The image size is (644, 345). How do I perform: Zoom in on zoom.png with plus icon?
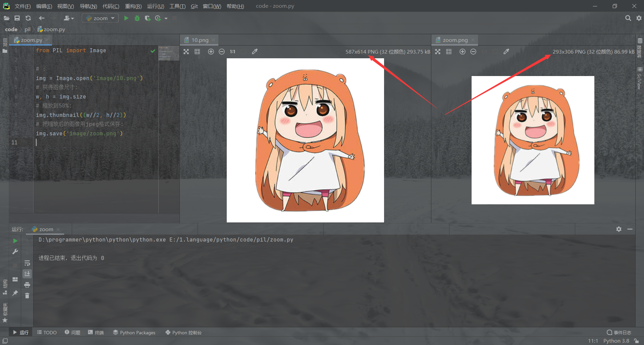(x=462, y=52)
